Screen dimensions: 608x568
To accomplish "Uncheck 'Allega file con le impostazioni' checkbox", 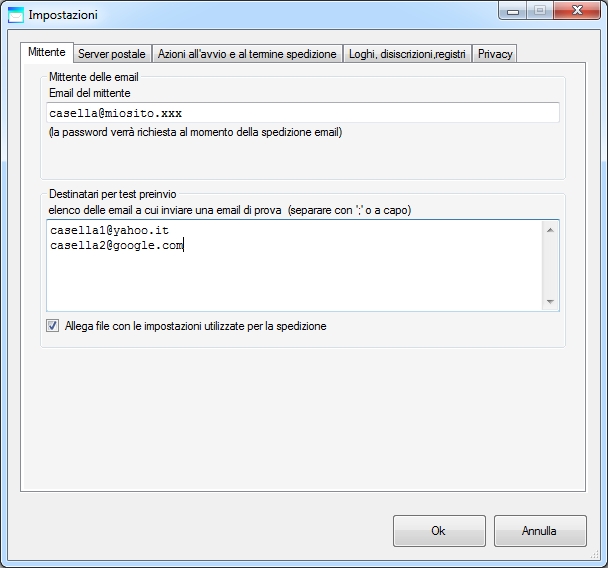I will pos(52,326).
